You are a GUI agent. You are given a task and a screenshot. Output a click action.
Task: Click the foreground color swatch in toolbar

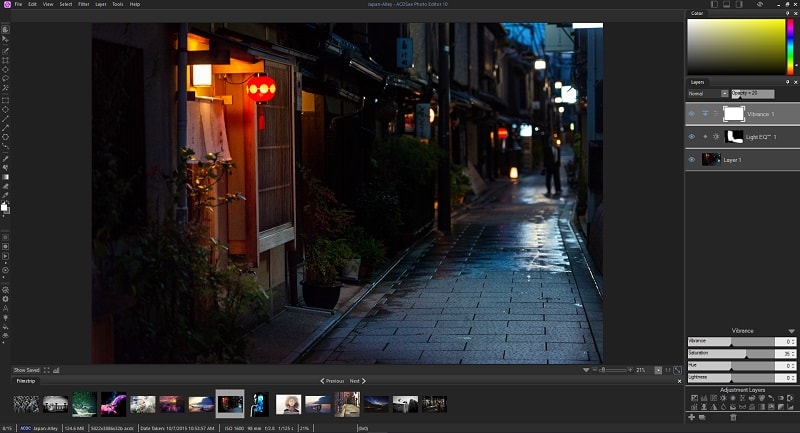coord(4,207)
